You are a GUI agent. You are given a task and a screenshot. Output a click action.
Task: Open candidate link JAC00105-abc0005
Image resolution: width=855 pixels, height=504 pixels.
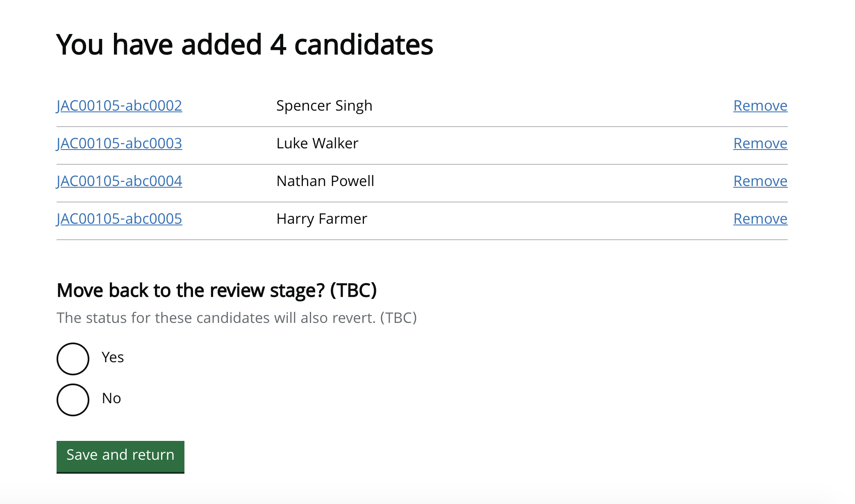click(119, 219)
